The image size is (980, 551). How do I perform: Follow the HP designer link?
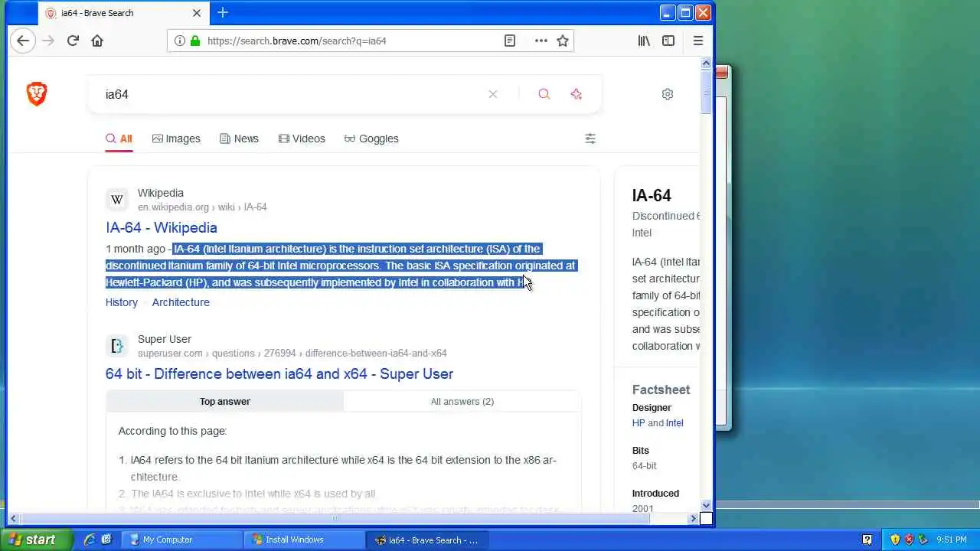point(639,422)
